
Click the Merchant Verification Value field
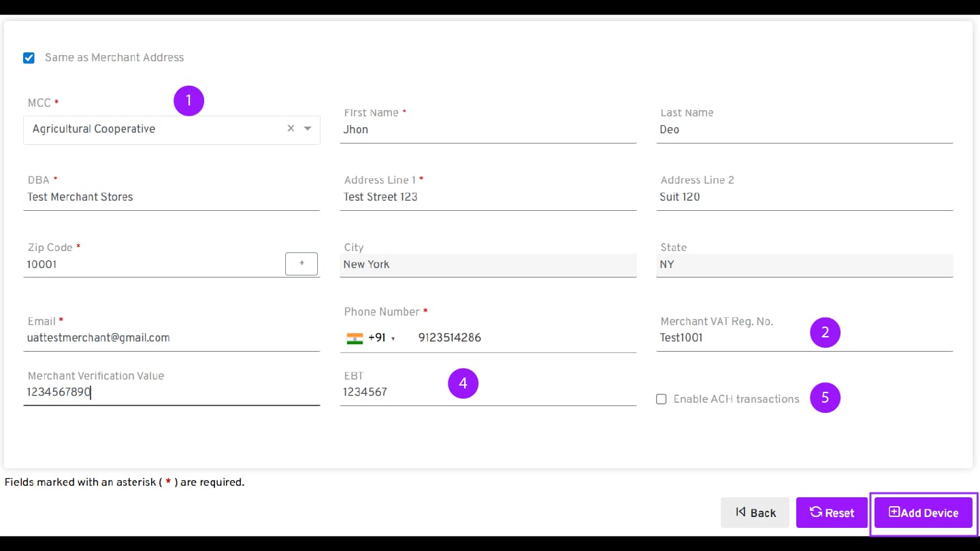click(171, 393)
